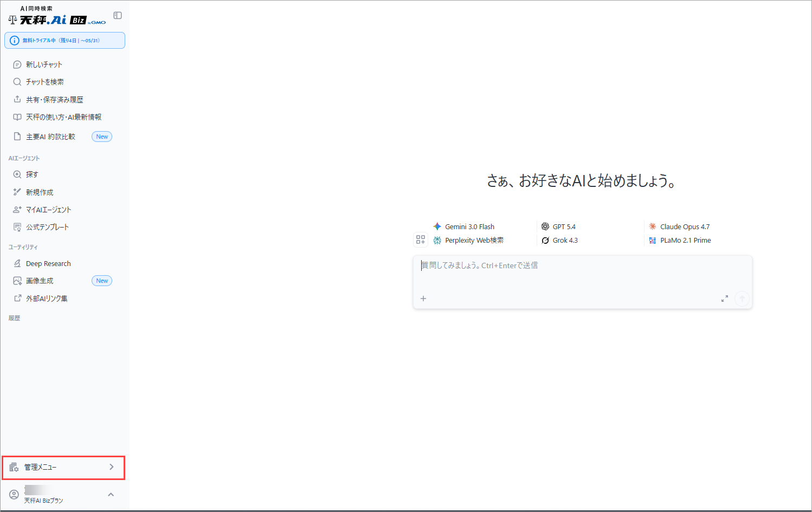
Task: Click the 画像生成 picture icon
Action: (17, 281)
